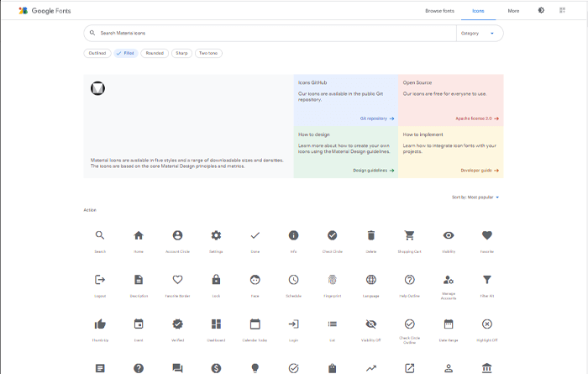The width and height of the screenshot is (588, 374).
Task: Pick the Verified badge icon
Action: coord(177,324)
